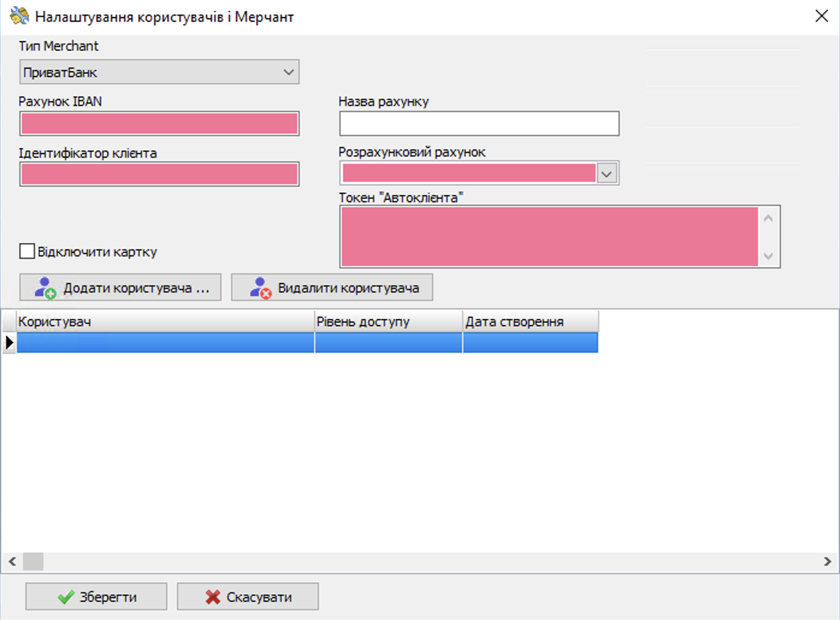Click the right arrow of the horizontal scrollbar

(x=828, y=562)
